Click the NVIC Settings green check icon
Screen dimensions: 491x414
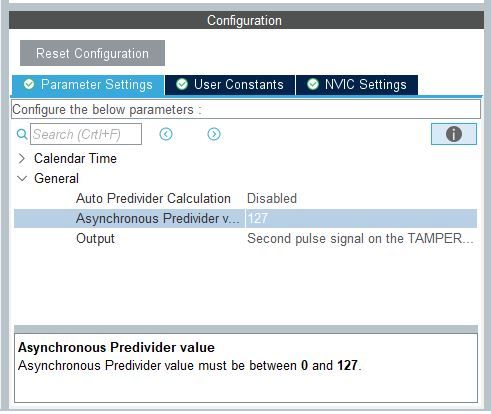coord(313,84)
